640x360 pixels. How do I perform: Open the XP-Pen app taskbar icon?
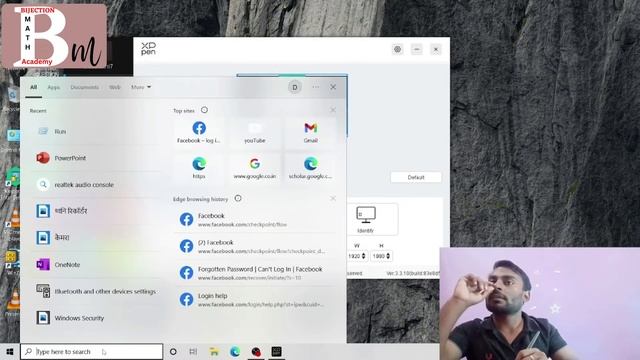[276, 351]
